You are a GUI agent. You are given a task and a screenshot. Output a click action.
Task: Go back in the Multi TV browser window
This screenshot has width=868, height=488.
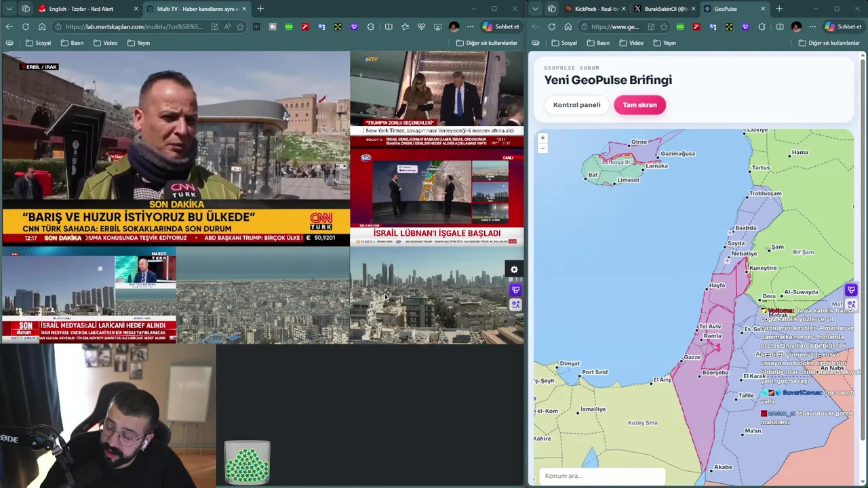click(9, 26)
